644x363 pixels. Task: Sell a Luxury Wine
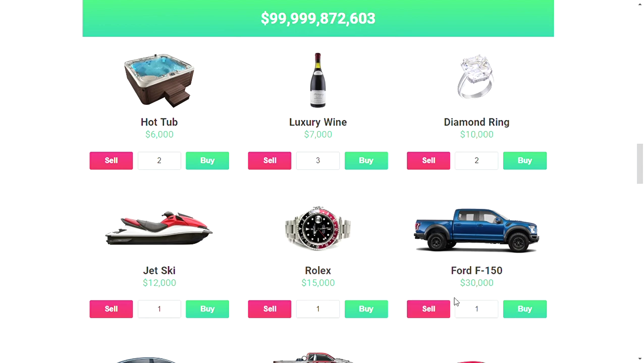click(x=270, y=161)
